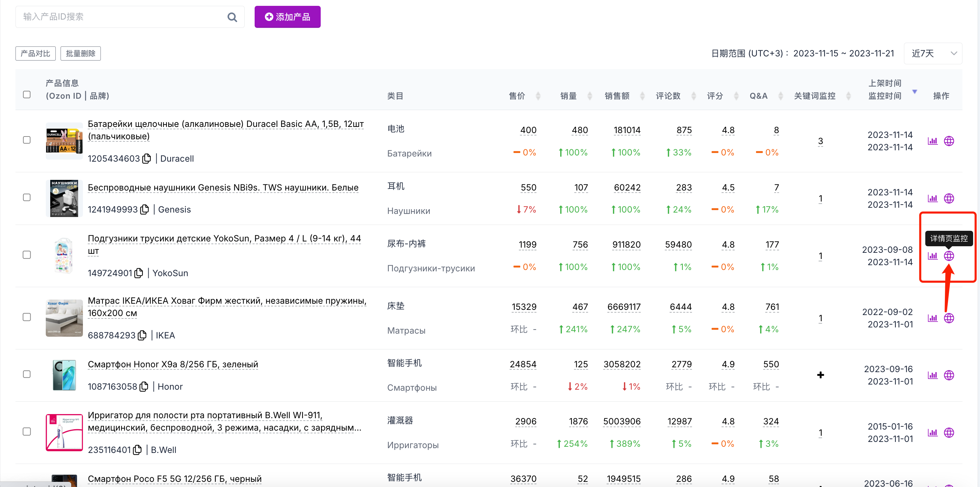Click the 批量删除 button
The height and width of the screenshot is (487, 980).
81,54
